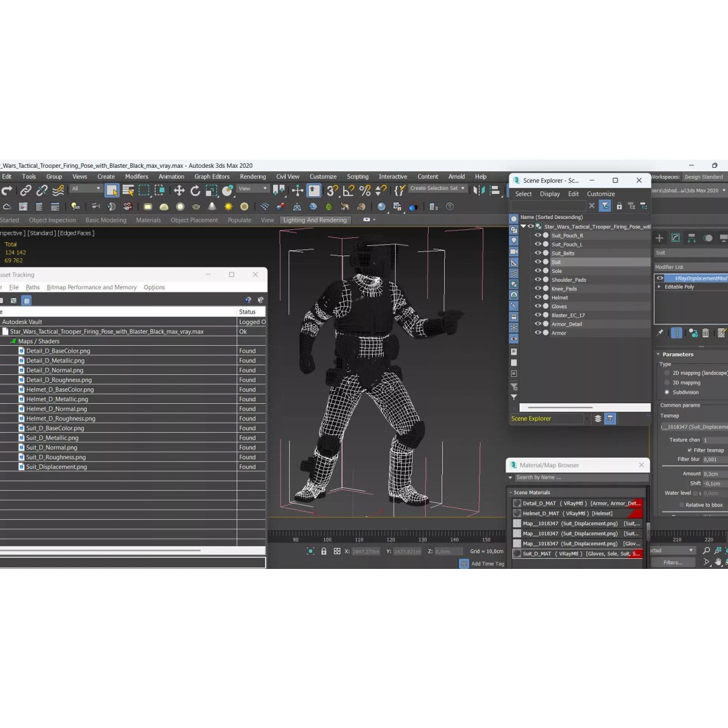Toggle the Scene Explorer filter funnel button
This screenshot has width=728, height=728.
[605, 206]
